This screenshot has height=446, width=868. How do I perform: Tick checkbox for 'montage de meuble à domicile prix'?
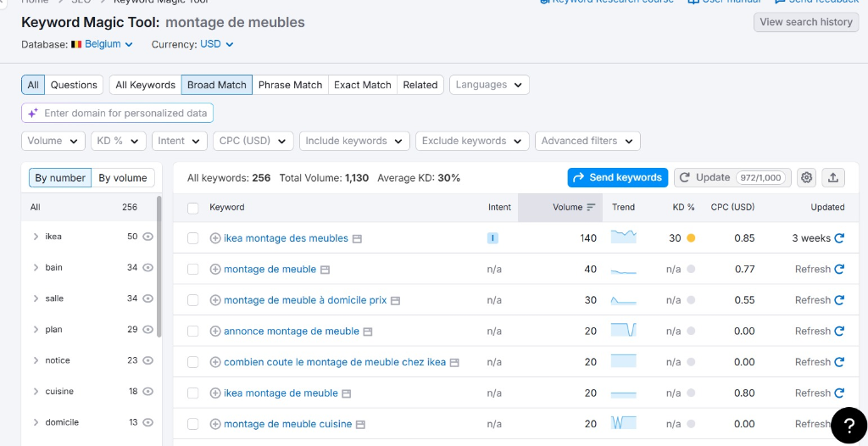click(x=193, y=300)
